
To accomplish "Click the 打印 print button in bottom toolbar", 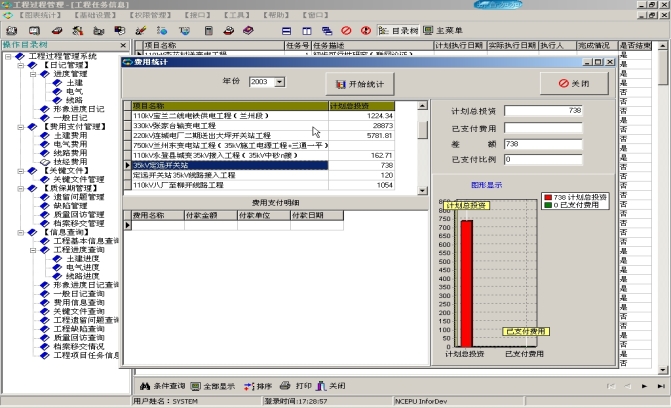I will point(296,386).
